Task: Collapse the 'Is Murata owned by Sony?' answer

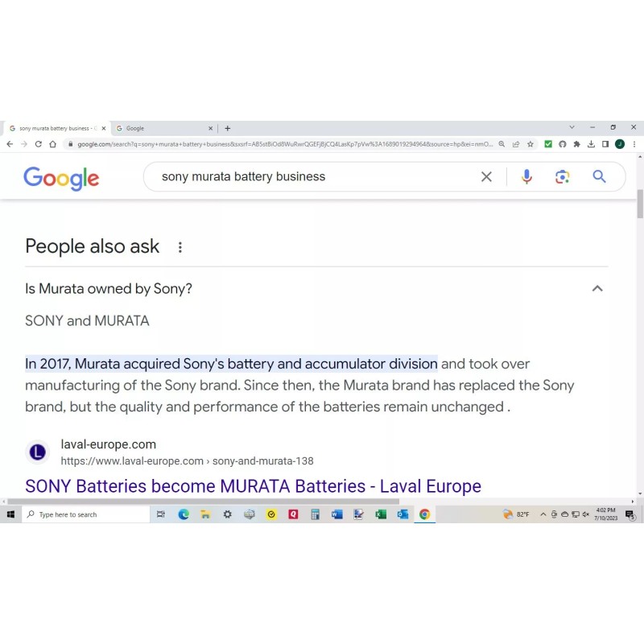Action: click(597, 288)
